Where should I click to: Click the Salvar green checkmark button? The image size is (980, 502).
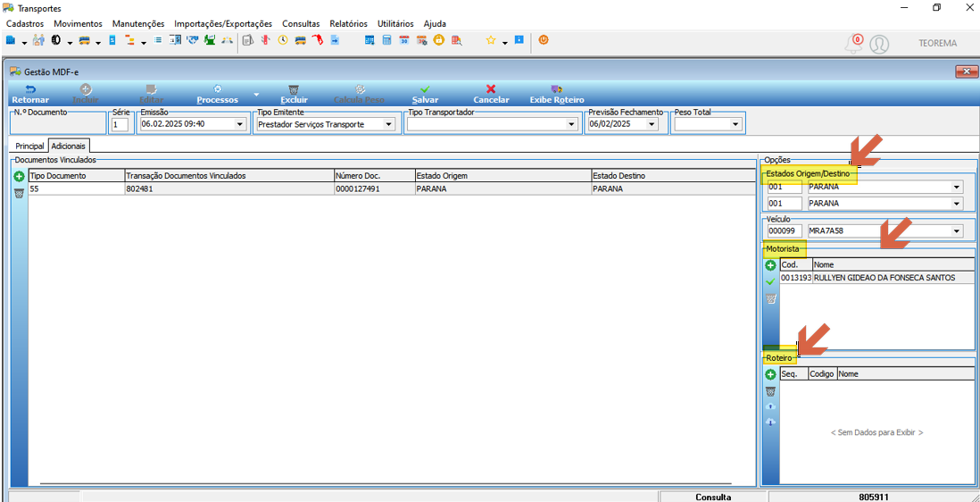click(x=425, y=95)
